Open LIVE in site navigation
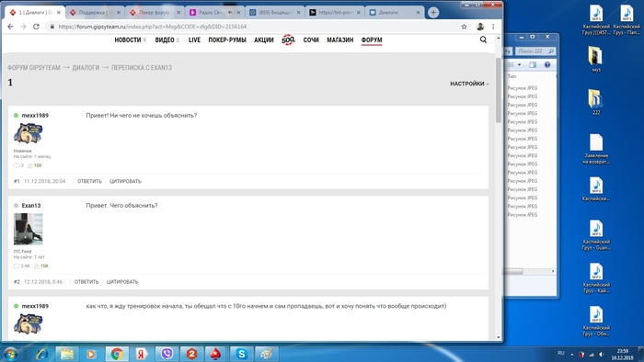644x362 pixels. (x=194, y=40)
